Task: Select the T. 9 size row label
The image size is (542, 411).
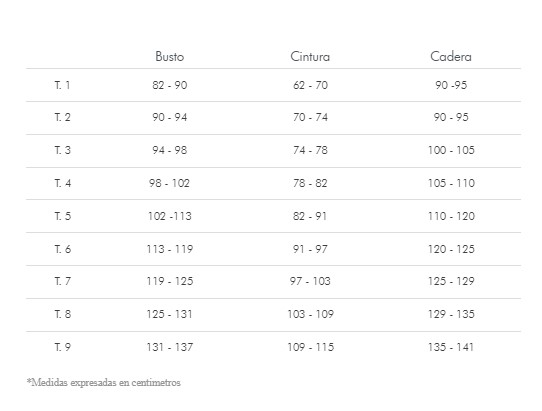Action: click(x=63, y=347)
